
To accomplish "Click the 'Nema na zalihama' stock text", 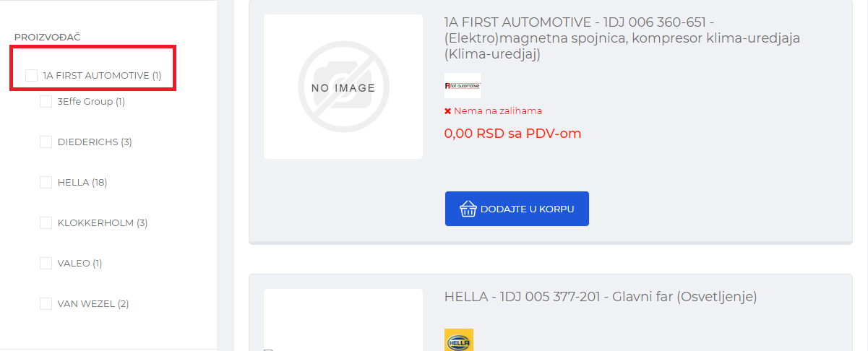I will (498, 111).
